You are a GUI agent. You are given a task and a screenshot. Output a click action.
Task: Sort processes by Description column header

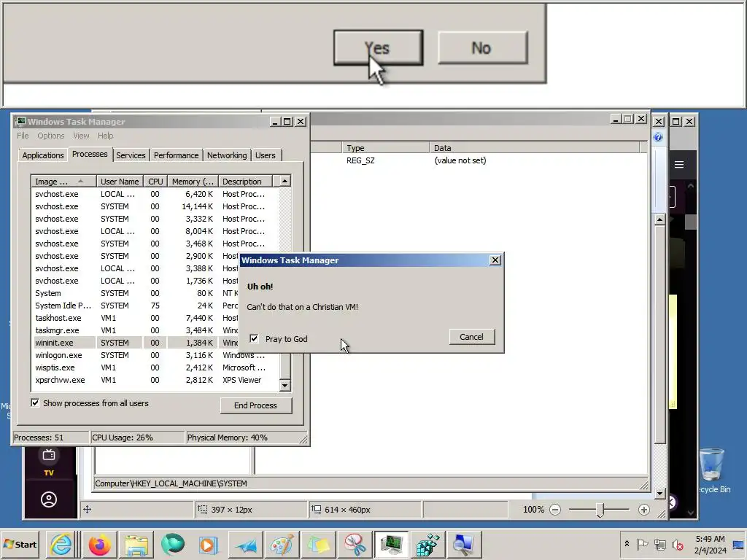[x=245, y=182]
